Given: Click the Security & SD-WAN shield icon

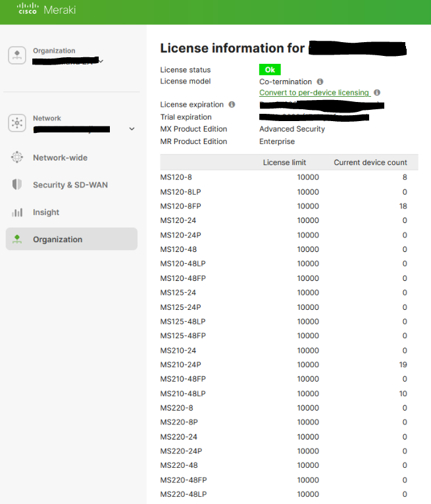Looking at the screenshot, I should point(17,184).
